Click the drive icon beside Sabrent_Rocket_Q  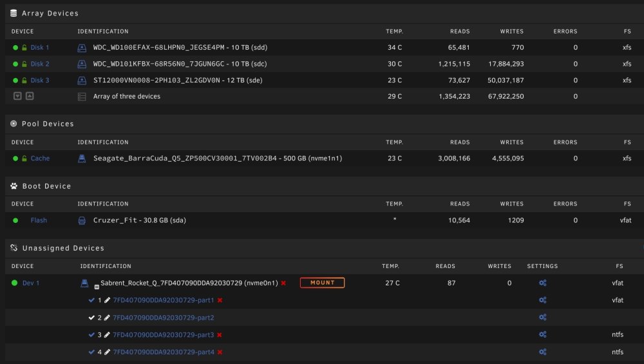coord(84,283)
